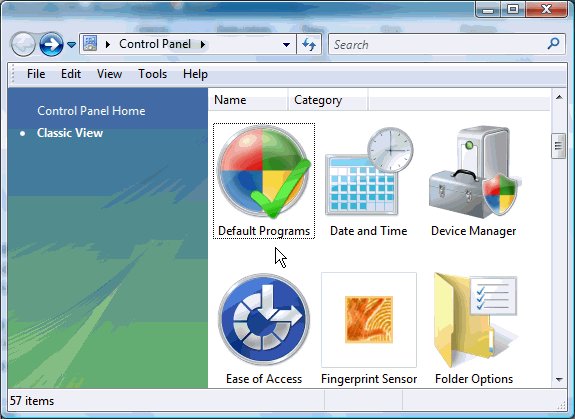Select the Classic View link
575x419 pixels.
pyautogui.click(x=70, y=133)
